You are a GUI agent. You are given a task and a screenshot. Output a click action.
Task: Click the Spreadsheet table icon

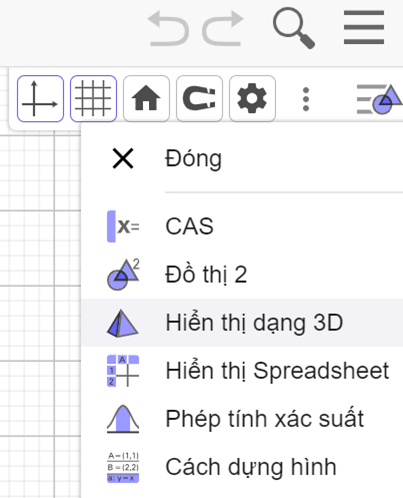tap(123, 371)
